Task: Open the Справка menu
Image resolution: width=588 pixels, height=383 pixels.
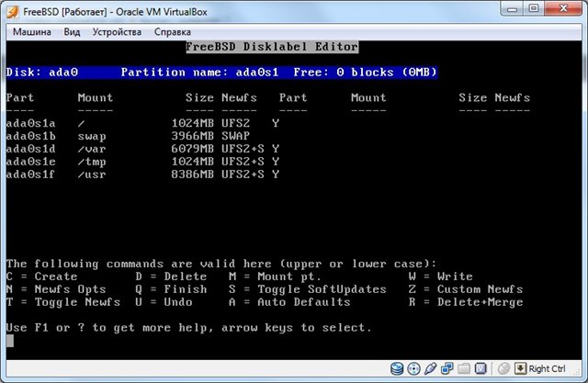Action: [173, 32]
